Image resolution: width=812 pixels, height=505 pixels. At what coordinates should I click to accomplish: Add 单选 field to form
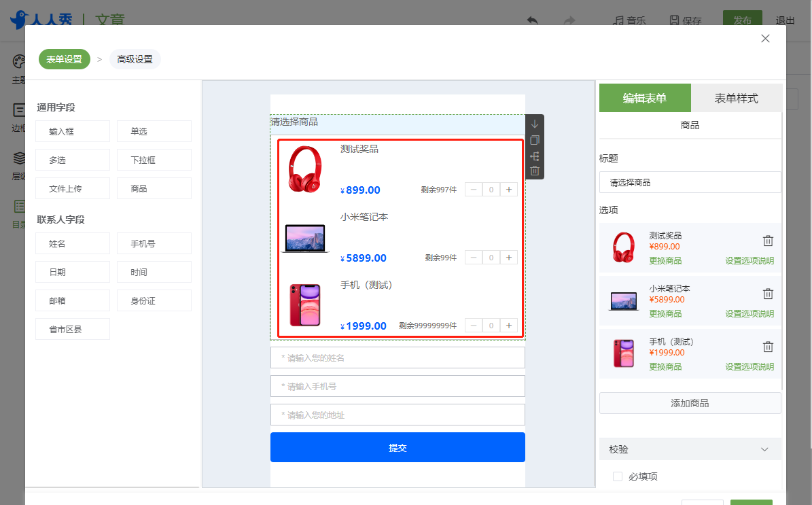(154, 132)
